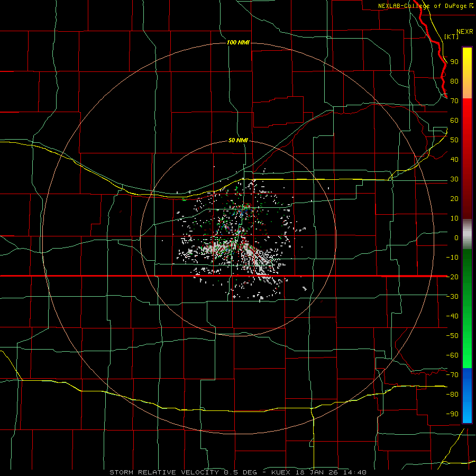This screenshot has height=476, width=476.
Task: Click the 30 value on velocity scale
Action: 454,179
